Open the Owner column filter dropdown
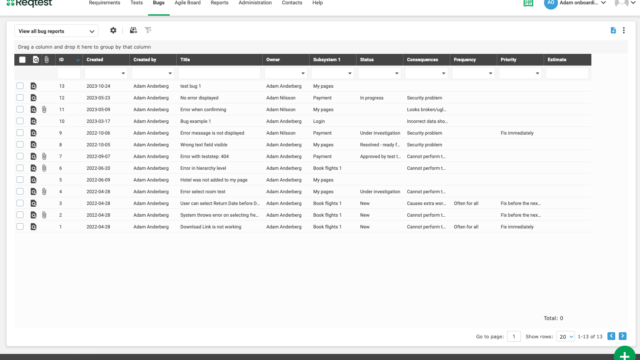 [x=302, y=73]
